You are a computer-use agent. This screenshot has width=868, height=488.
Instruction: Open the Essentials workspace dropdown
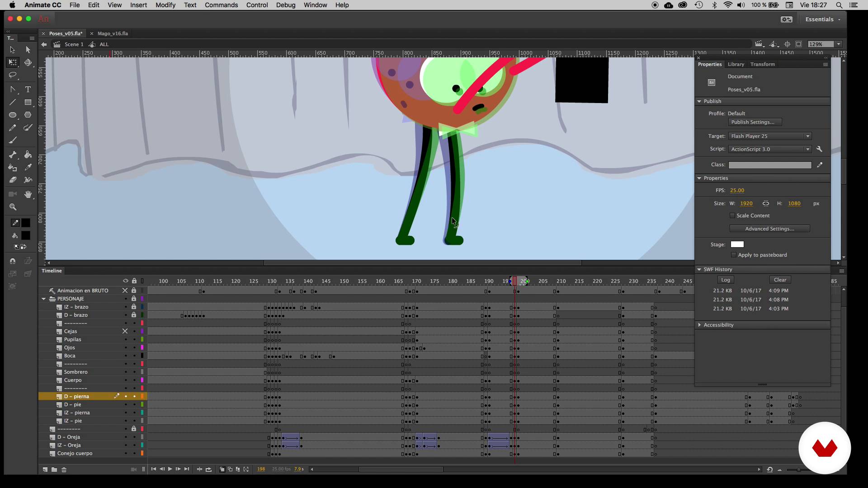[823, 19]
